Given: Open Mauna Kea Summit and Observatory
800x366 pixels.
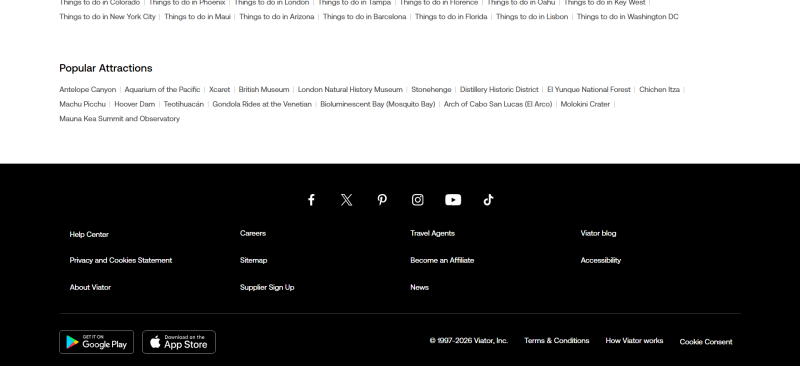Looking at the screenshot, I should pyautogui.click(x=119, y=118).
